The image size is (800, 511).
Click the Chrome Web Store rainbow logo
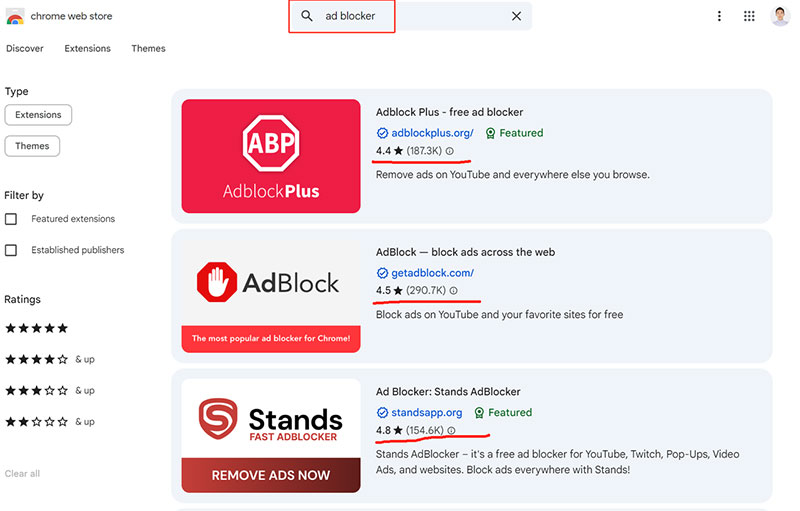click(15, 16)
